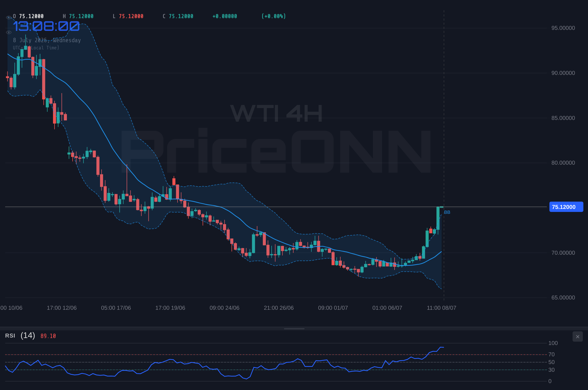588x390 pixels.
Task: Click the percent change (+0.00%)
Action: coord(274,16)
